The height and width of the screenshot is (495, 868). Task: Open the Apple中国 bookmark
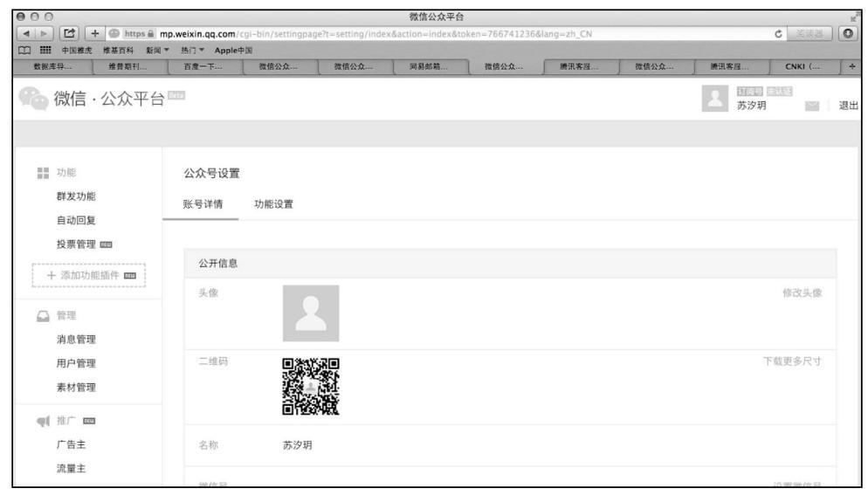[233, 51]
